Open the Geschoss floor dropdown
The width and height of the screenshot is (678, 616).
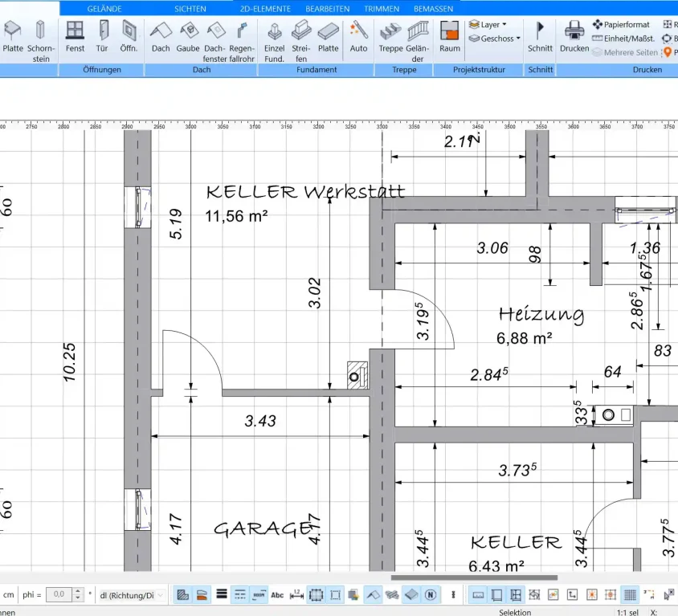(x=495, y=39)
